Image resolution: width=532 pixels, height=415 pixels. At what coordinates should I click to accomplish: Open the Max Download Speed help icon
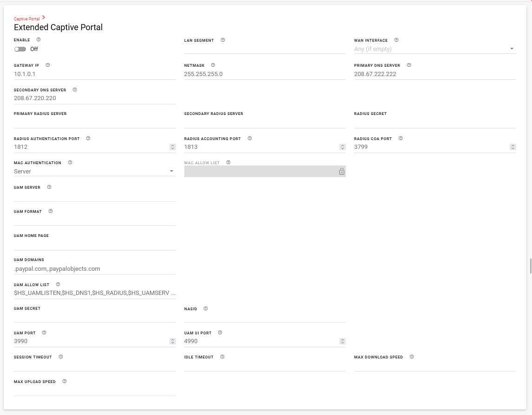click(411, 357)
